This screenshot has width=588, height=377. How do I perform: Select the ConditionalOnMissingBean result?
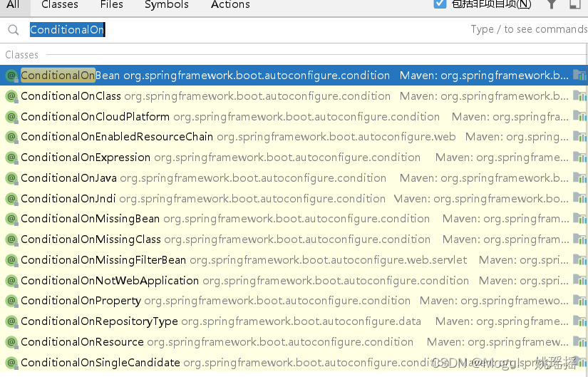pyautogui.click(x=294, y=219)
